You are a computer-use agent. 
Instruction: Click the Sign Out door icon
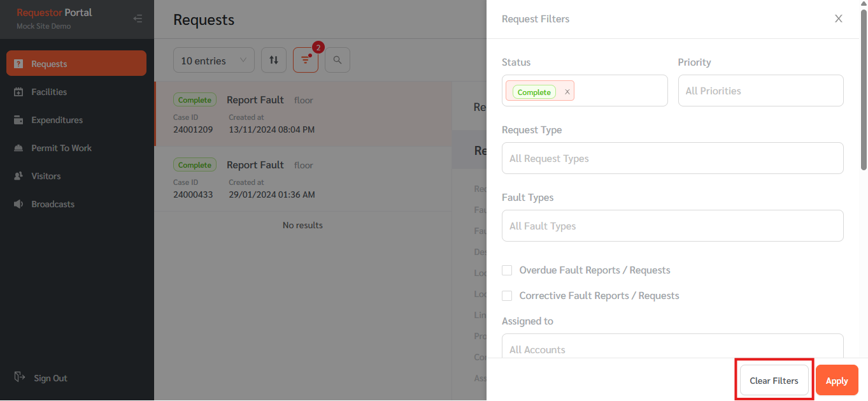pos(20,377)
